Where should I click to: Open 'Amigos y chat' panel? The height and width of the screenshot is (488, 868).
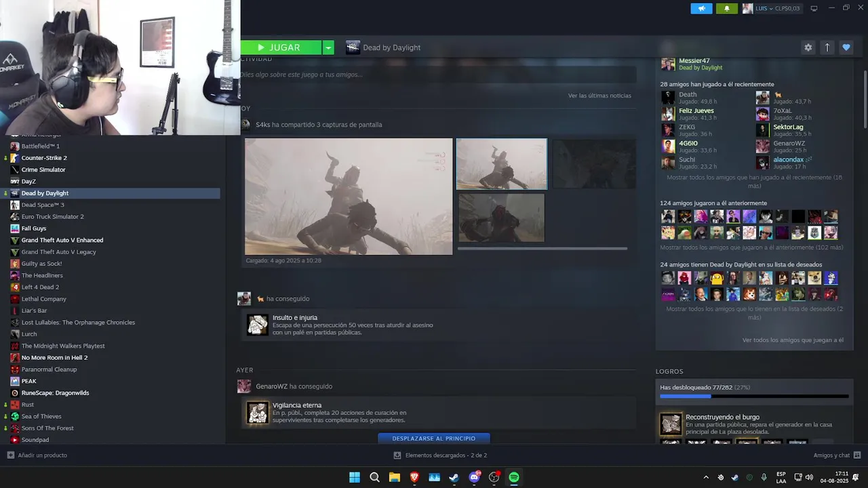tap(837, 455)
